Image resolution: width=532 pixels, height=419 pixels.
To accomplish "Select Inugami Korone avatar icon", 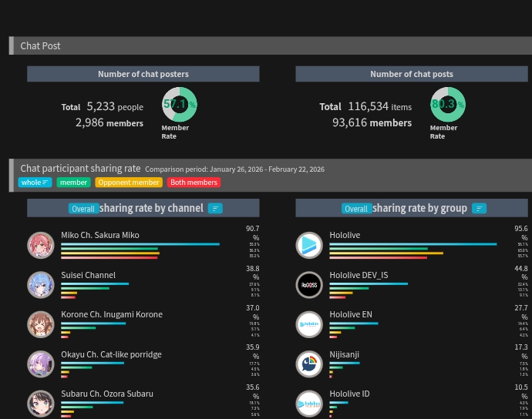I will click(x=41, y=324).
